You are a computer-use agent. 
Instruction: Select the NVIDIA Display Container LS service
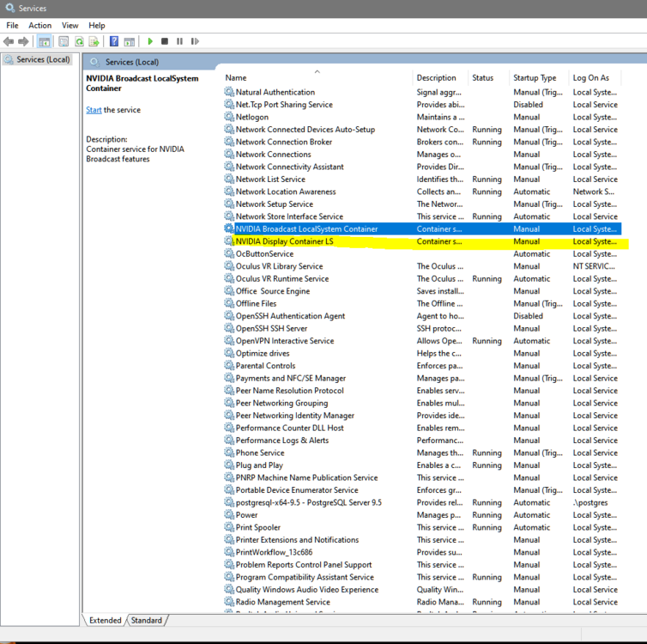click(285, 242)
